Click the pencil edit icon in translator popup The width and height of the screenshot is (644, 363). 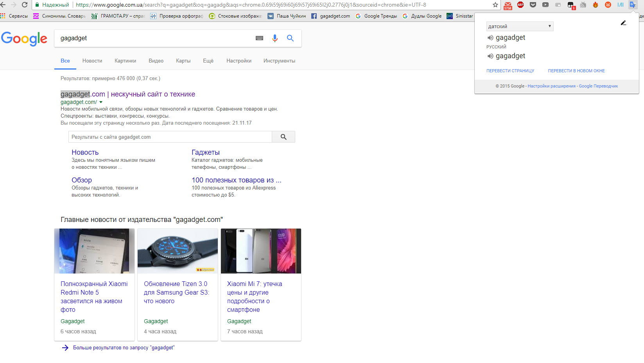click(x=624, y=23)
